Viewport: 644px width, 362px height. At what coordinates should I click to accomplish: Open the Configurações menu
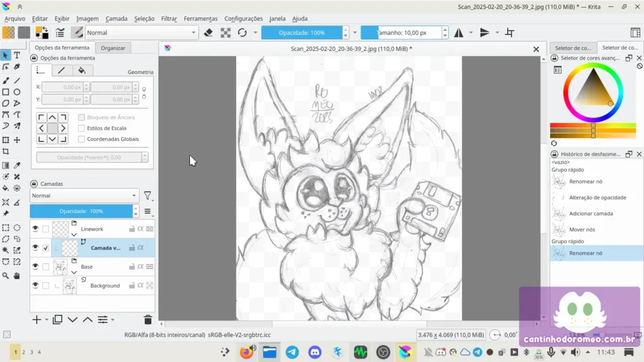[x=243, y=18]
